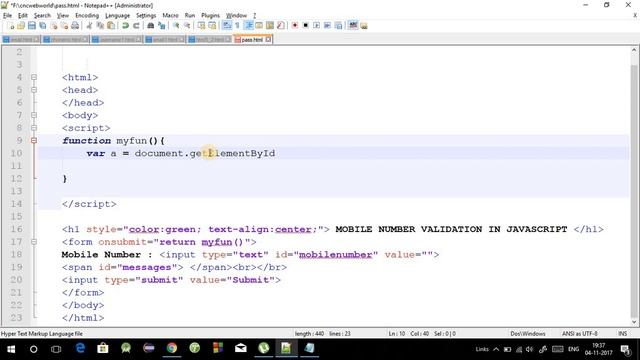Viewport: 640px width, 360px height.
Task: Collapse the body fold marker on line 7
Action: 34,115
